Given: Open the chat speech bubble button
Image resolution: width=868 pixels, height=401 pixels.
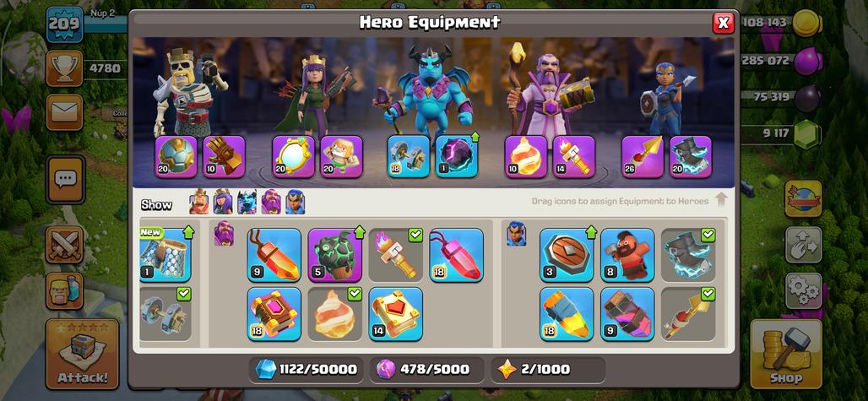Looking at the screenshot, I should 65,179.
